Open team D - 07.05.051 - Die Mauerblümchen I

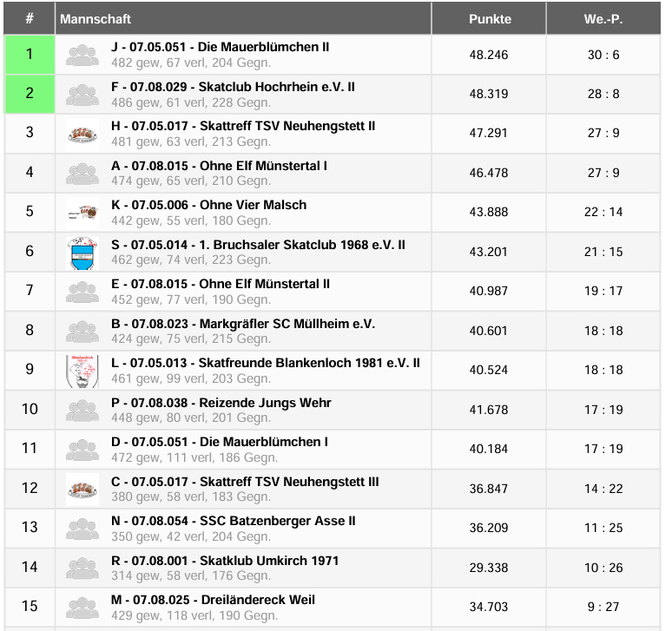(x=220, y=442)
